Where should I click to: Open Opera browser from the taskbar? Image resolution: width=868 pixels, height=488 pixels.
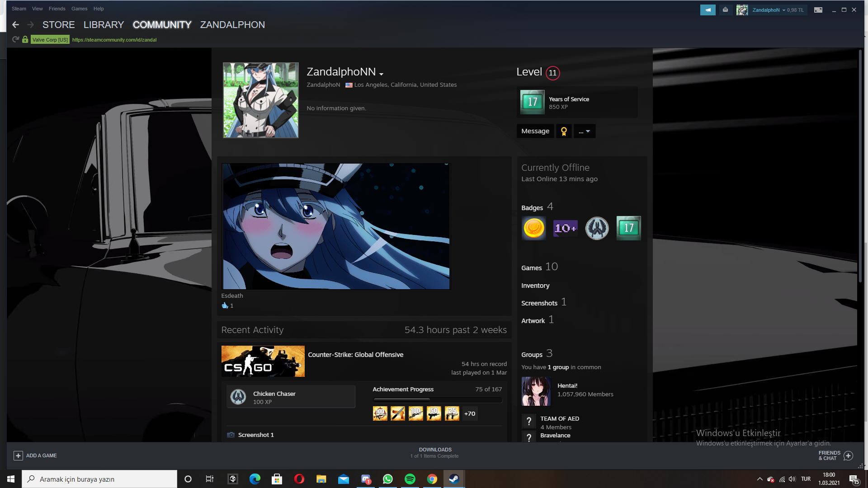click(x=299, y=479)
